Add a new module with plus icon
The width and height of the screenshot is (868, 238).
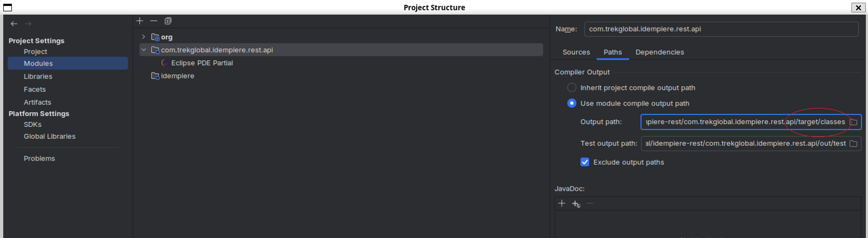pyautogui.click(x=140, y=21)
